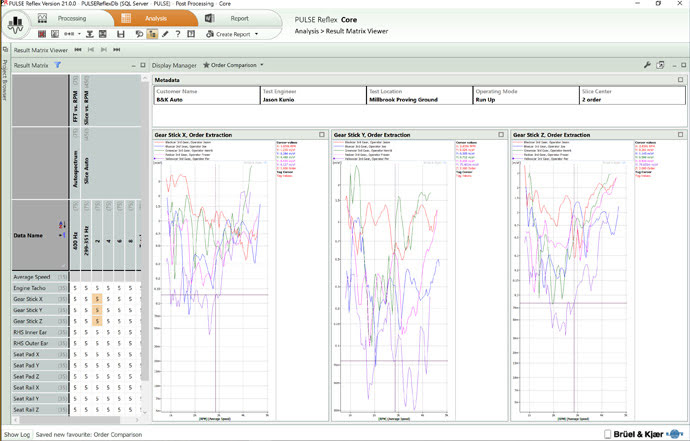Click the boxed help info toolbar icon
690x441 pixels.
(191, 34)
